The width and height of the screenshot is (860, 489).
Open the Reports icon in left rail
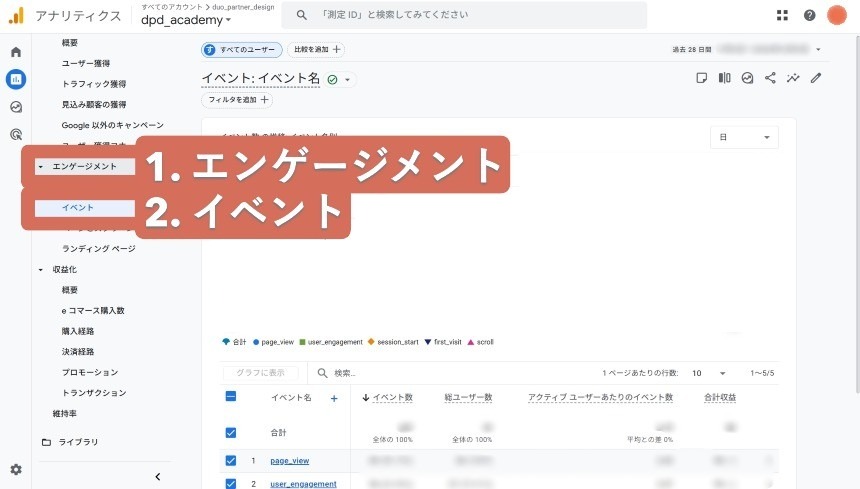click(15, 79)
